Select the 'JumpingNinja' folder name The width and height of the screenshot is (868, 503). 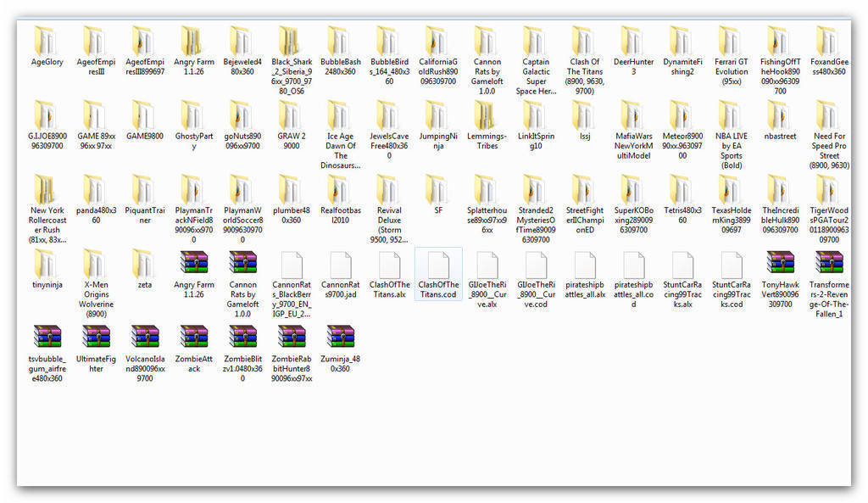[x=438, y=141]
